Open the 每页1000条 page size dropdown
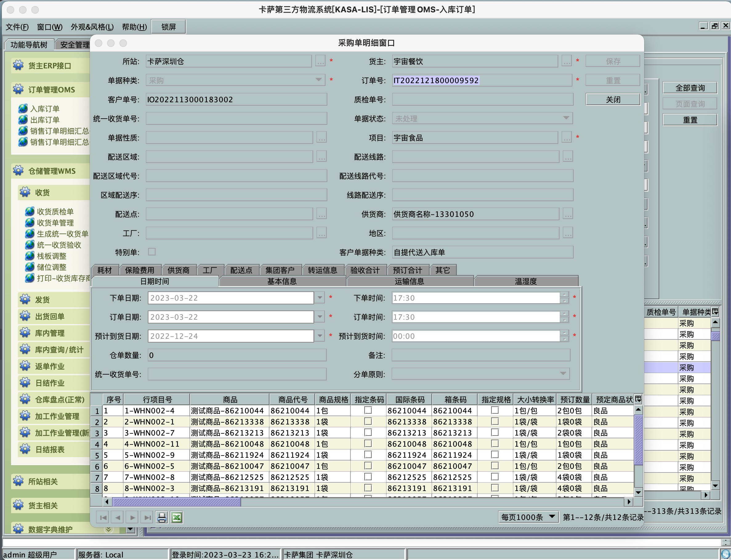The height and width of the screenshot is (560, 731). coord(528,517)
